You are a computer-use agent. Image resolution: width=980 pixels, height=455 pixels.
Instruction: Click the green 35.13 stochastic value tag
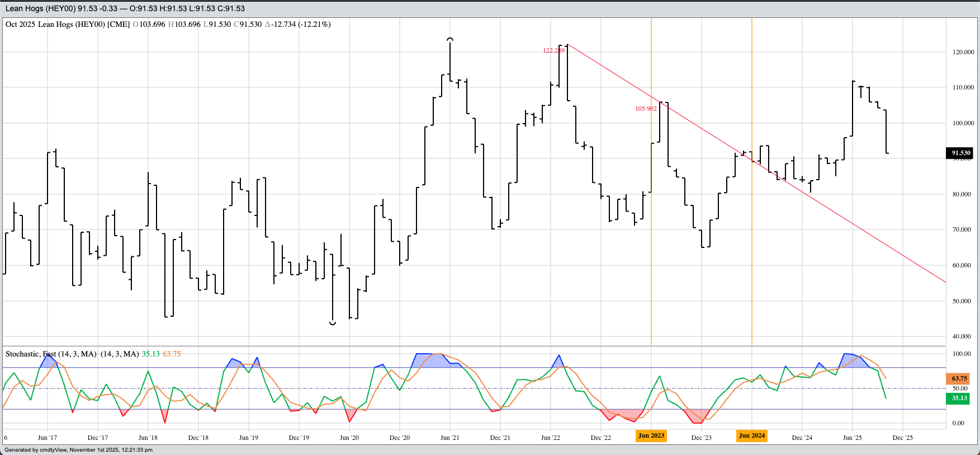pyautogui.click(x=959, y=398)
